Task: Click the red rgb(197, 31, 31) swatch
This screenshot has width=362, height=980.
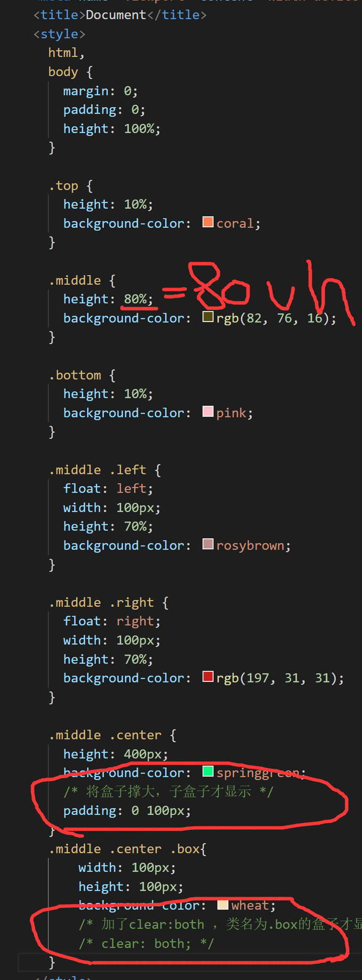Action: click(208, 677)
